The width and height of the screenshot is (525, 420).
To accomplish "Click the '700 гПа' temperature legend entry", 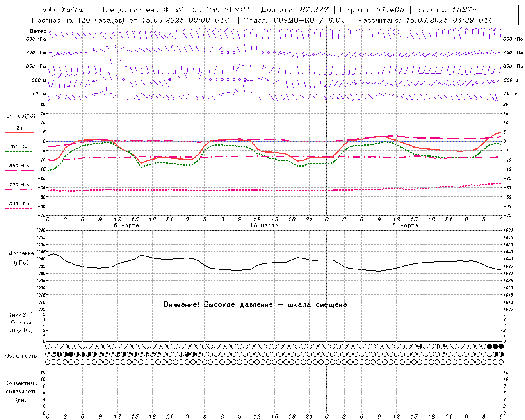I will 19,185.
